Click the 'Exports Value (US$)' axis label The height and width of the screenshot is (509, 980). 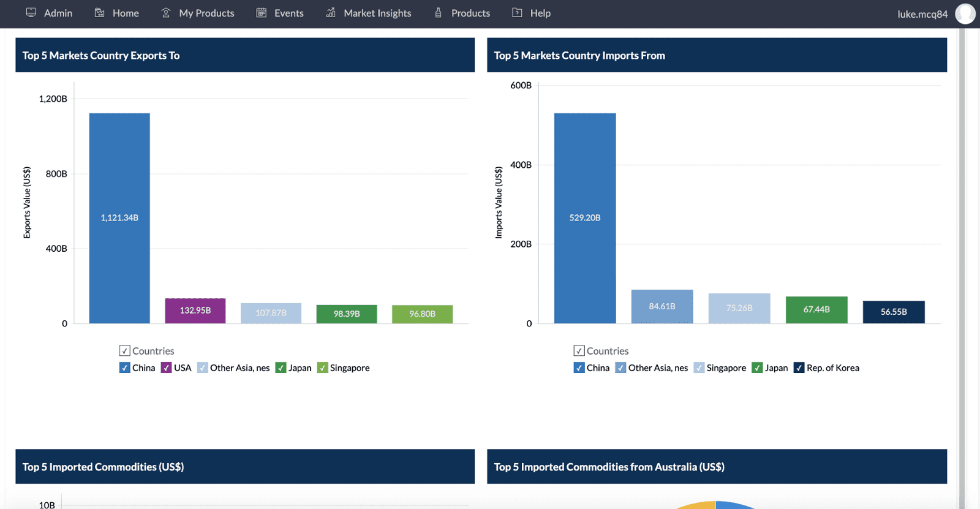pyautogui.click(x=27, y=203)
